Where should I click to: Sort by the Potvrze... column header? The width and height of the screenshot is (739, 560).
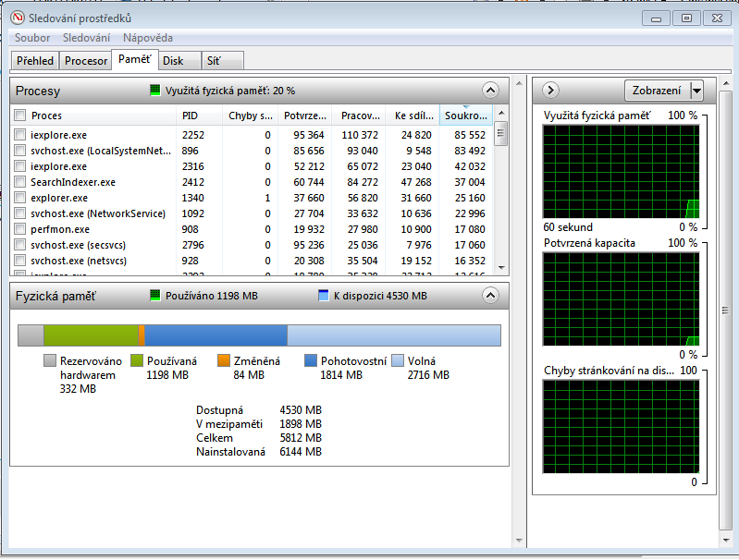[x=305, y=116]
